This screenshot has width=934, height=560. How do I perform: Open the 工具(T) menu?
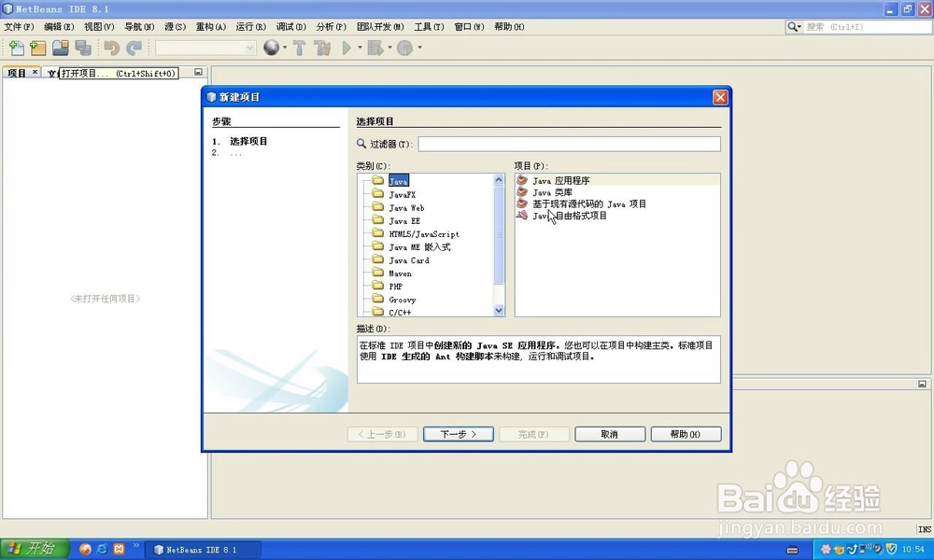[429, 27]
